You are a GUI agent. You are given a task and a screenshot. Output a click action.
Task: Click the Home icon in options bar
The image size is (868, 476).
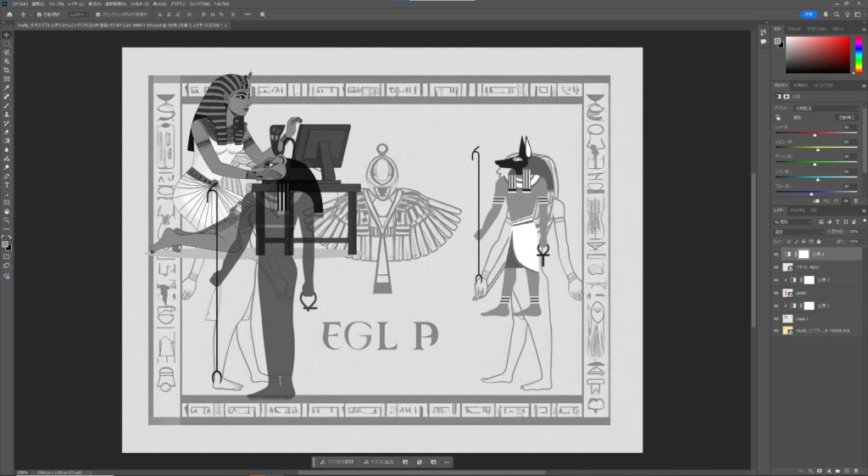[7, 14]
